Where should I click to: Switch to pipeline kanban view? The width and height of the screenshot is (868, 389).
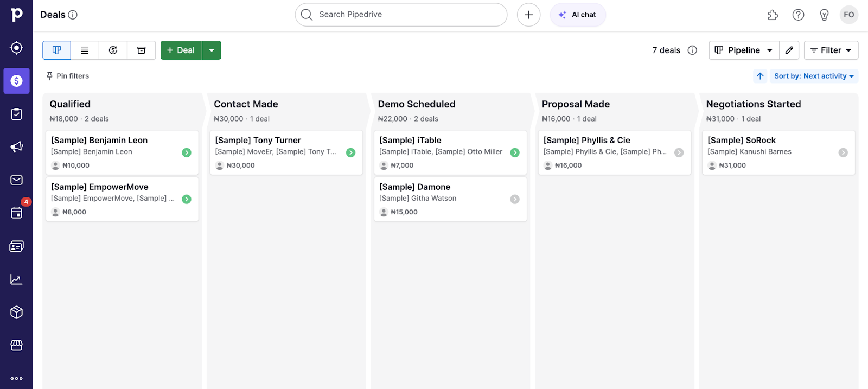click(x=56, y=50)
